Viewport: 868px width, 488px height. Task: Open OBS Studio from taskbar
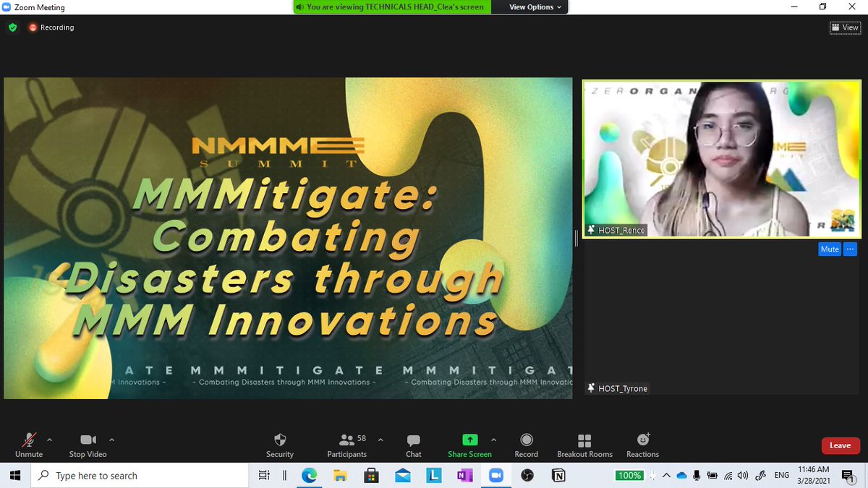pos(527,475)
